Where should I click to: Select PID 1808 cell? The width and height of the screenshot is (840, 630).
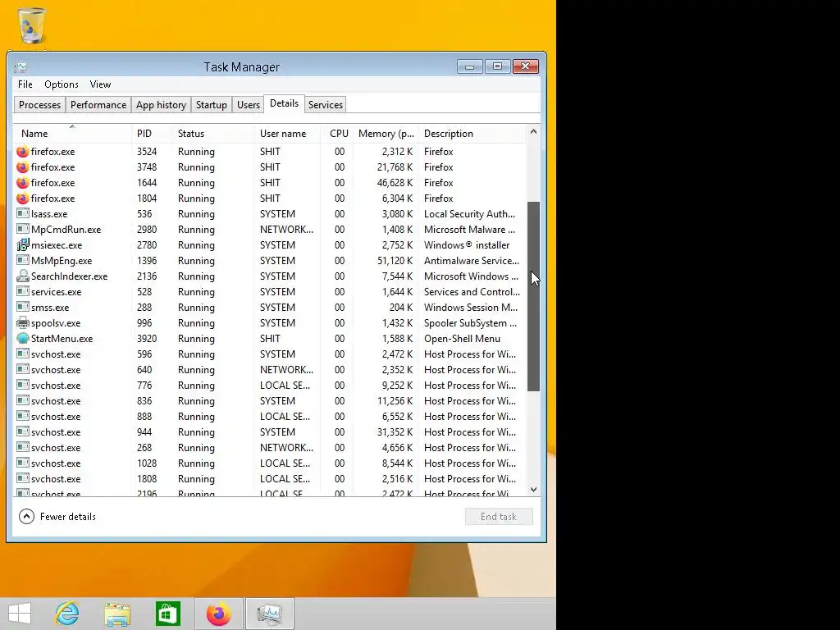[x=147, y=478]
